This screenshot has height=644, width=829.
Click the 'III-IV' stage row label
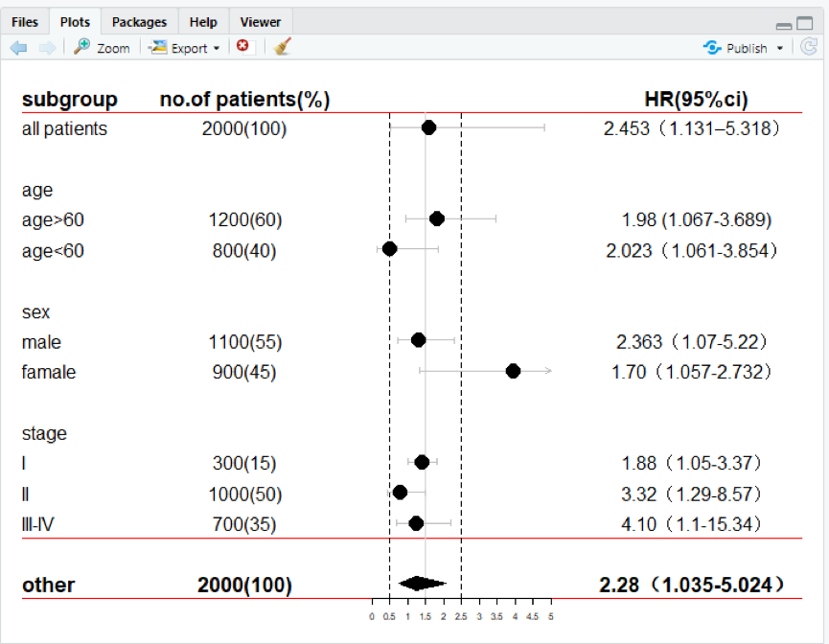pos(38,524)
